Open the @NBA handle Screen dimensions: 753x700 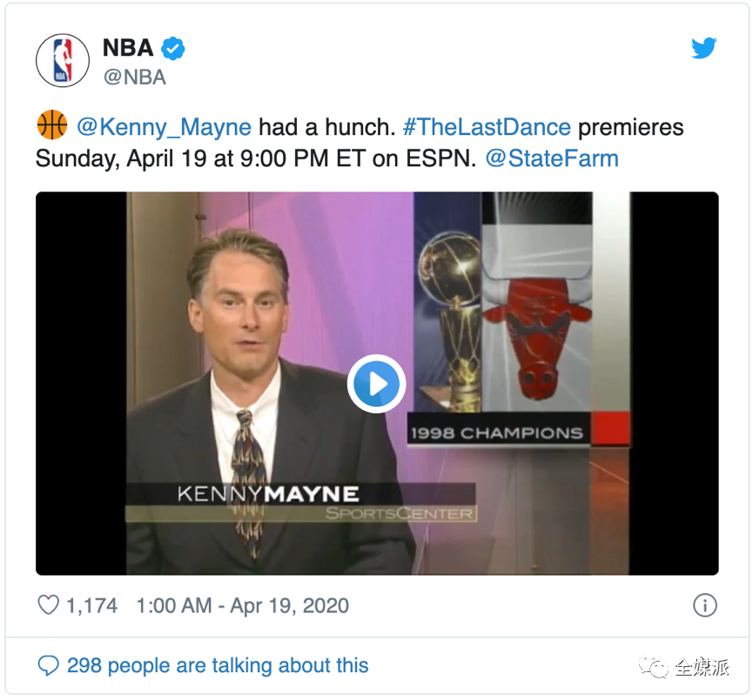[x=135, y=77]
